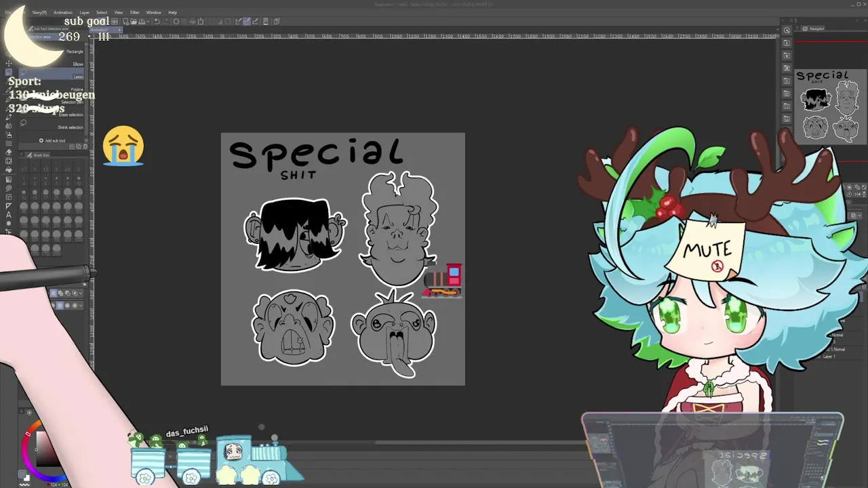868x488 pixels.
Task: Select the Gradient tool
Action: pos(8,179)
